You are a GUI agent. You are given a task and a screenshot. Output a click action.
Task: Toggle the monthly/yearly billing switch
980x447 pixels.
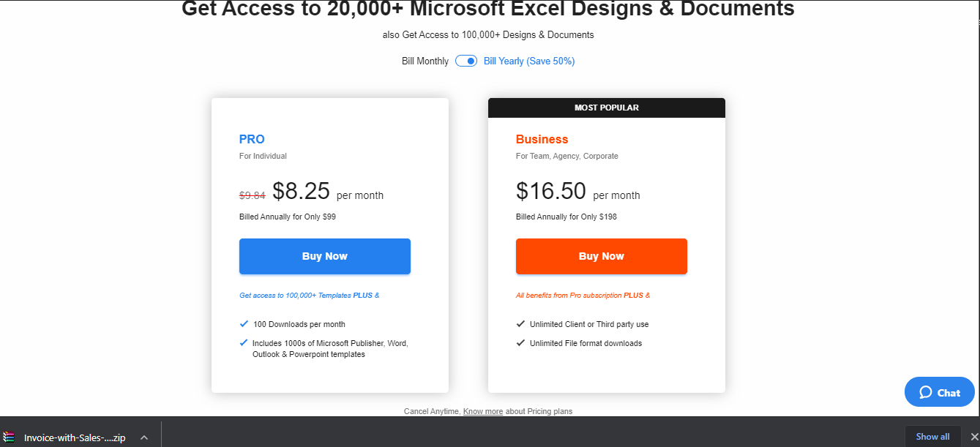tap(466, 61)
